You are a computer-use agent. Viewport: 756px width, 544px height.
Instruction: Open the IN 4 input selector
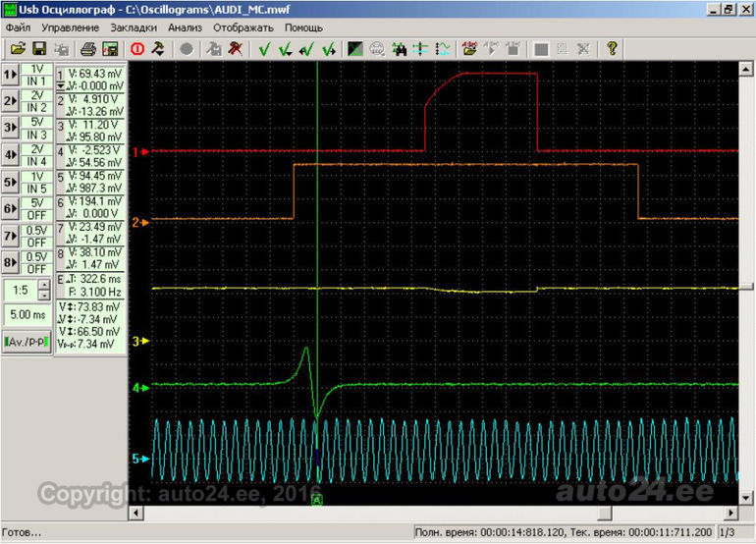[x=36, y=161]
